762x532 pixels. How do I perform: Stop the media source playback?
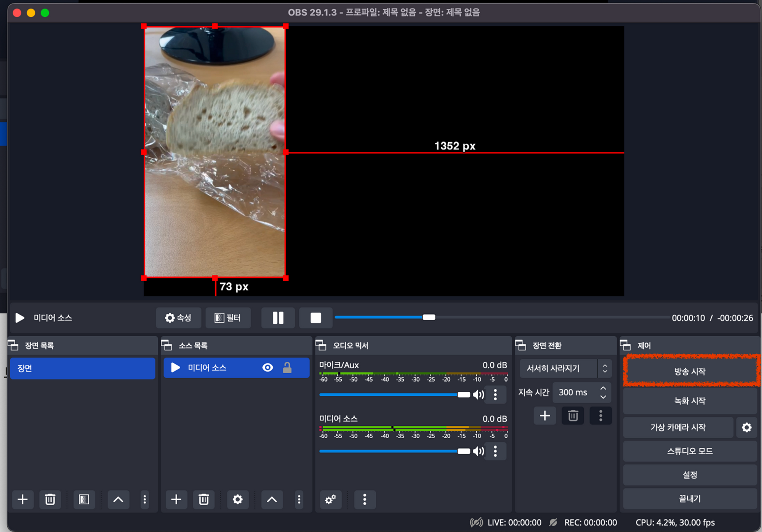pyautogui.click(x=315, y=318)
